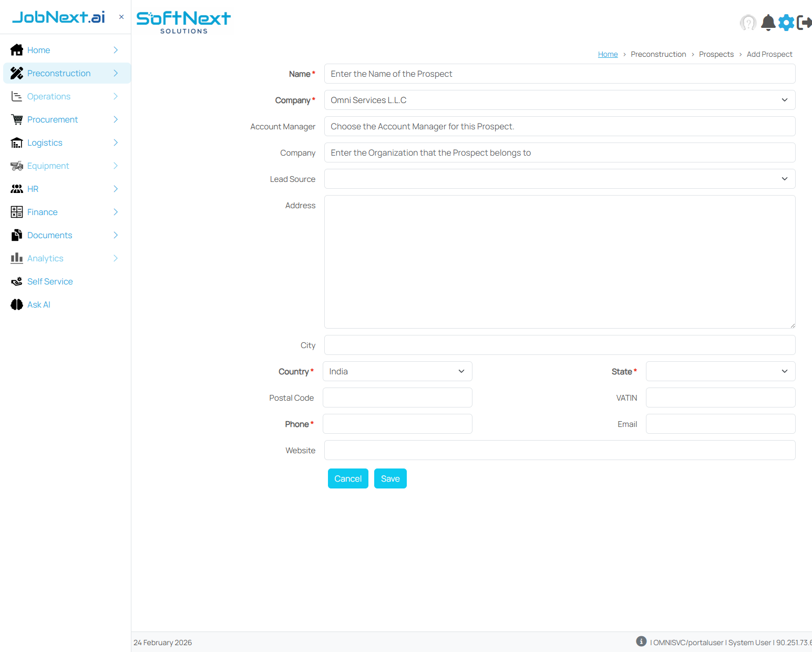812x652 pixels.
Task: Expand the Preconstruction sidebar chevron
Action: [116, 73]
